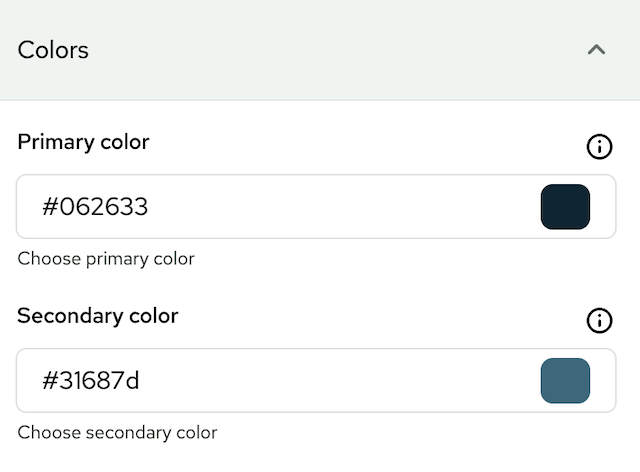Image resolution: width=640 pixels, height=472 pixels.
Task: Click the Choose primary color helper text
Action: (105, 259)
